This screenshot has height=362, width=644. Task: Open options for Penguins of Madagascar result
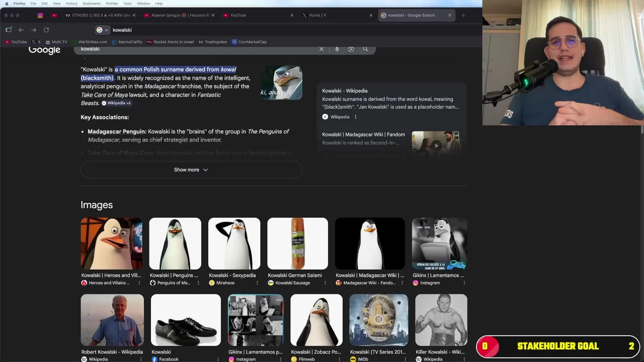198,283
